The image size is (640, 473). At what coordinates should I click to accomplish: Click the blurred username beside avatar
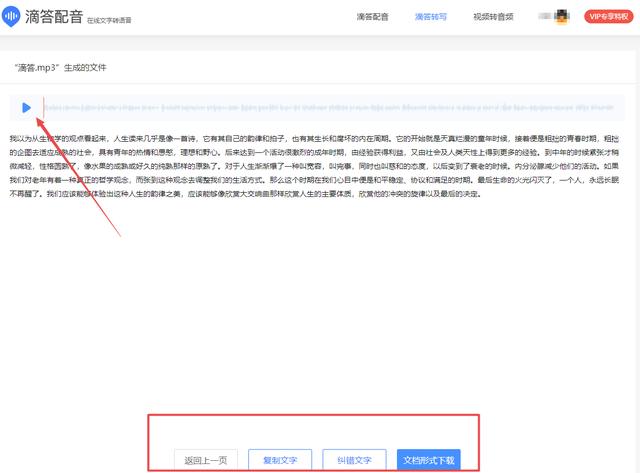coord(546,17)
